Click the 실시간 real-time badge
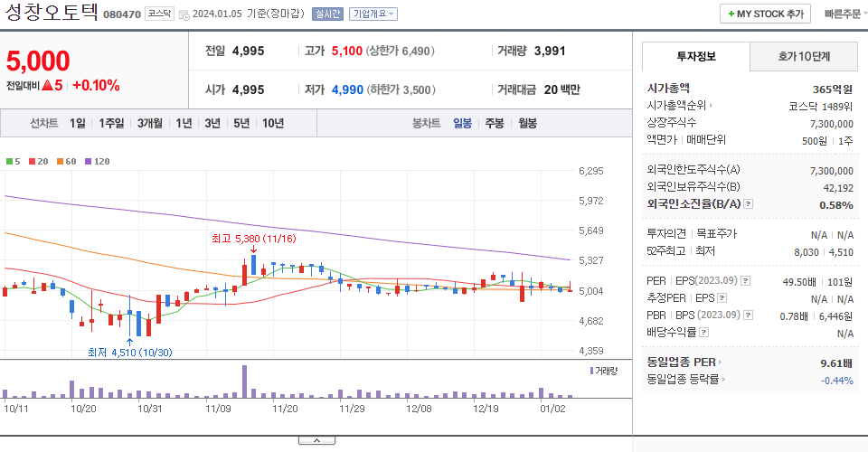Image resolution: width=868 pixels, height=452 pixels. click(327, 14)
